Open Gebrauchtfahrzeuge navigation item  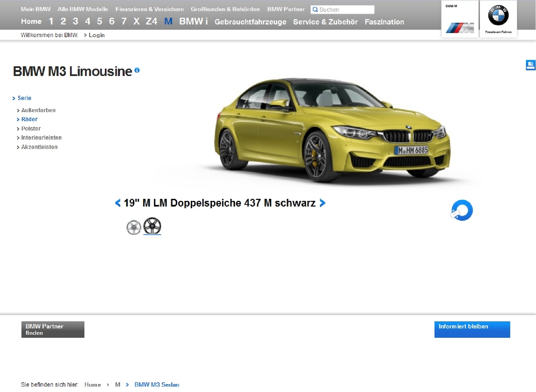pos(251,22)
